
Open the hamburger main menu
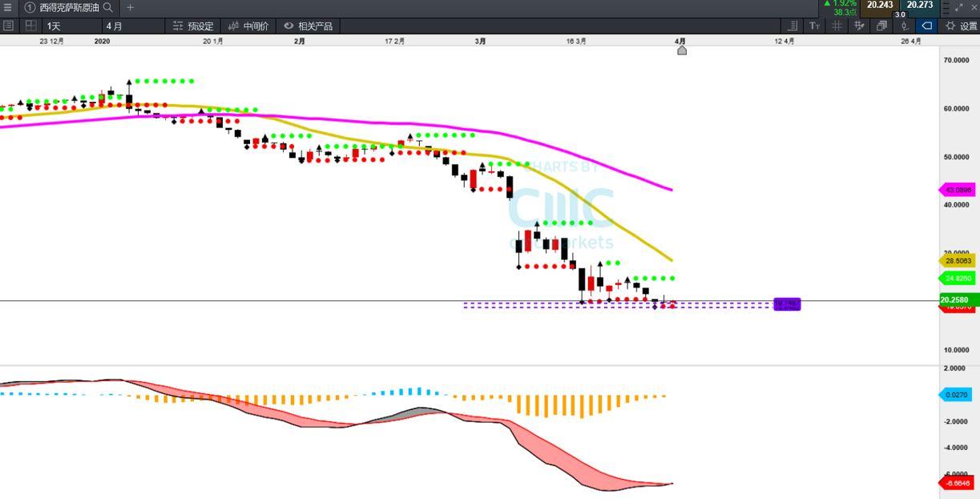click(8, 7)
